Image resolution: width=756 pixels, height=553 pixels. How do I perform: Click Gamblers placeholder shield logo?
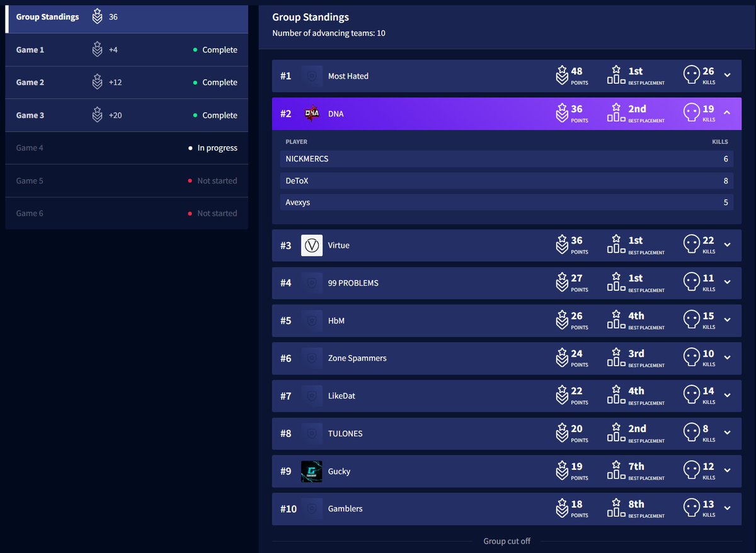click(x=312, y=509)
